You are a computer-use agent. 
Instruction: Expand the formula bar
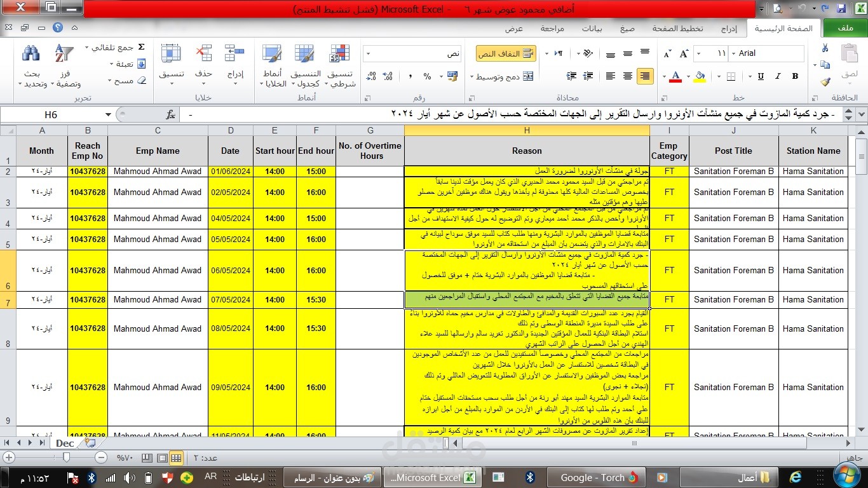pos(861,115)
